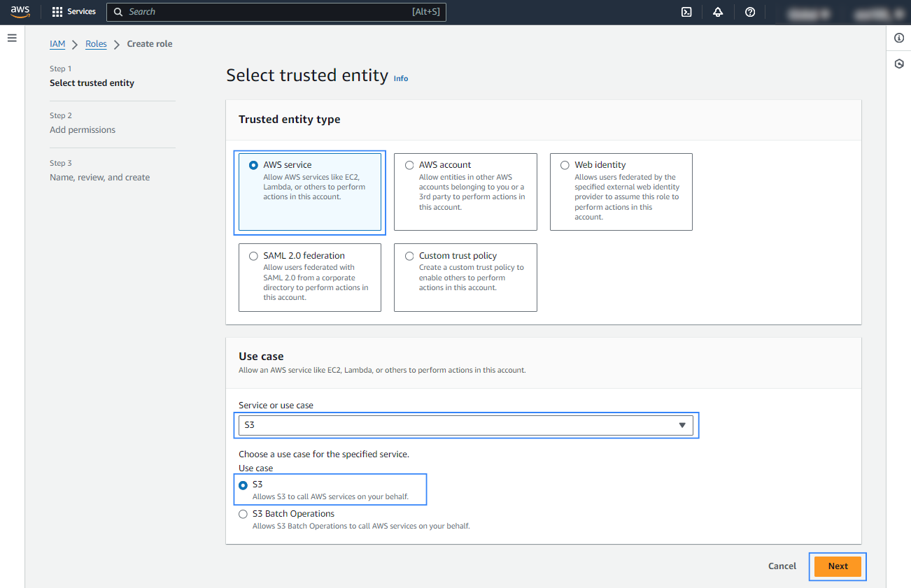This screenshot has height=588, width=911.
Task: Open the Help question mark icon
Action: pos(750,12)
